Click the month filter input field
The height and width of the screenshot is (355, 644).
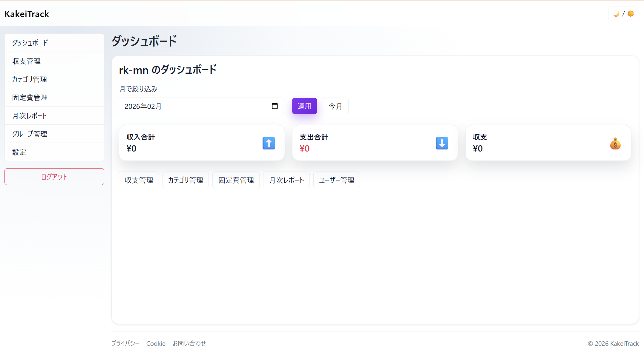(x=194, y=106)
